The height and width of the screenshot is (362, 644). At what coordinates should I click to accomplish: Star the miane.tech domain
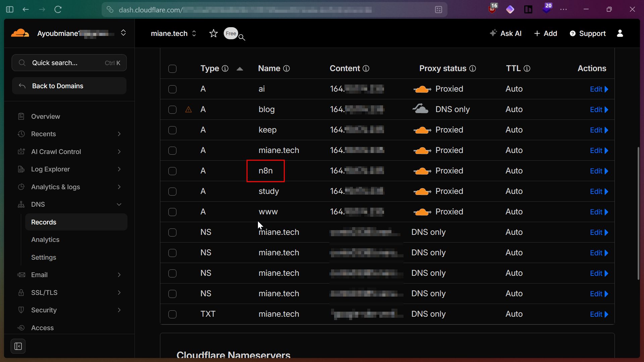tap(213, 34)
